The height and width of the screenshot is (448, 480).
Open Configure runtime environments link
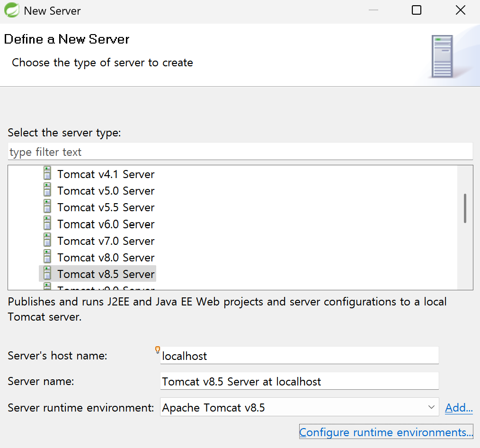386,432
